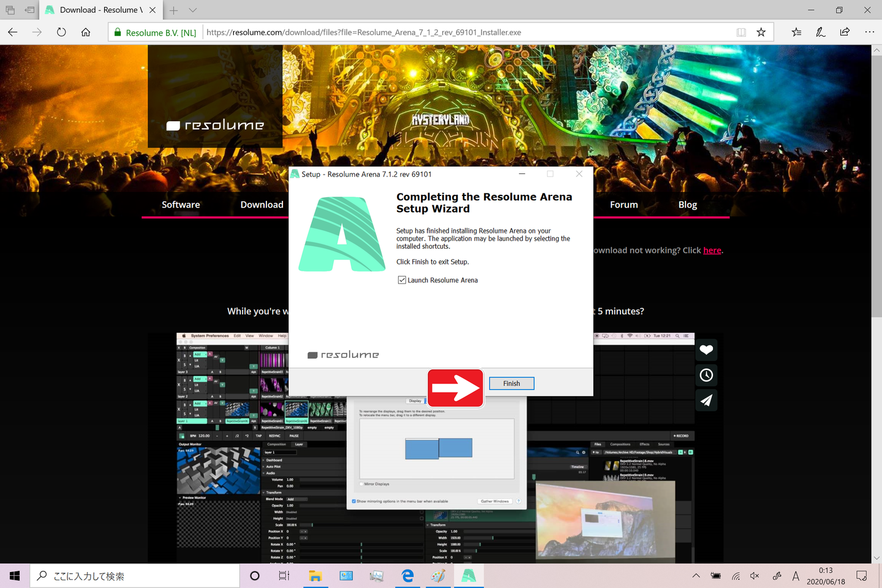The image size is (882, 588).
Task: Go back with browser back arrow
Action: point(13,32)
